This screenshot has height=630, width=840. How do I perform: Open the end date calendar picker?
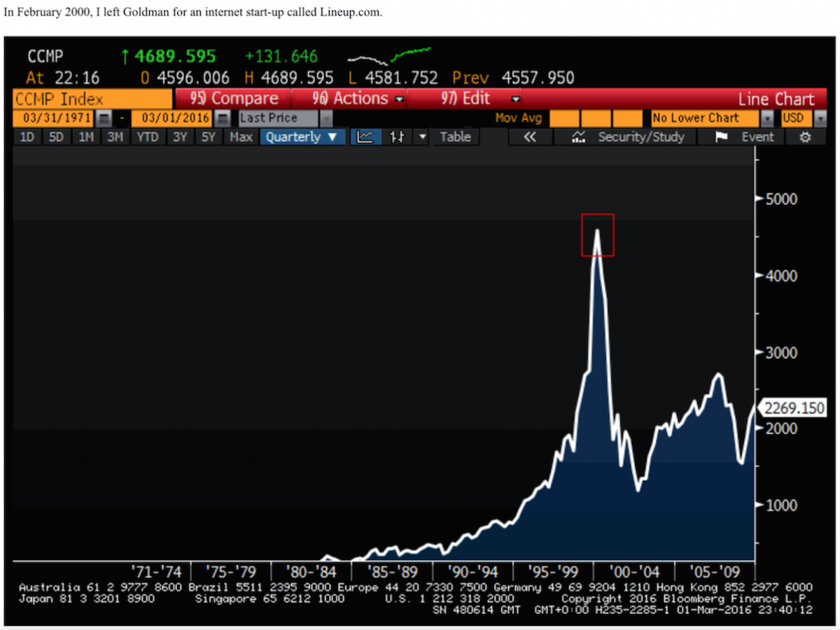[223, 118]
